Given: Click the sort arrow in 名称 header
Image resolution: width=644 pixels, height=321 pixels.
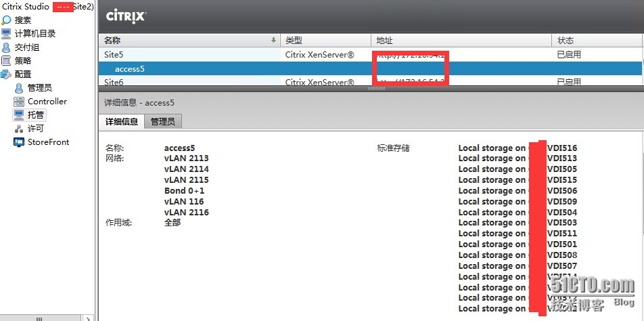Looking at the screenshot, I should 273,40.
